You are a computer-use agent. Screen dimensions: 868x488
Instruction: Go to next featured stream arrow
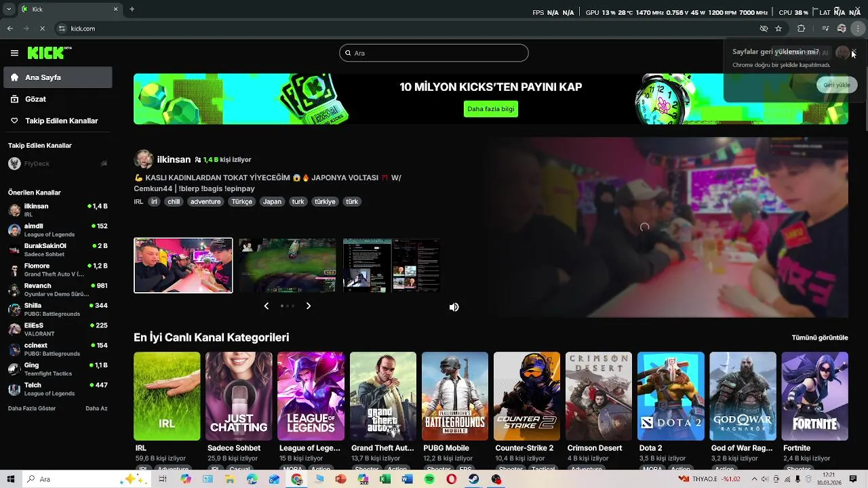tap(309, 306)
